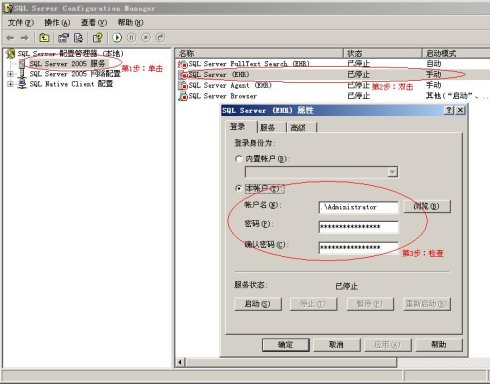Image resolution: width=490 pixels, height=384 pixels.
Task: Select the built-in account radio button
Action: coord(238,159)
